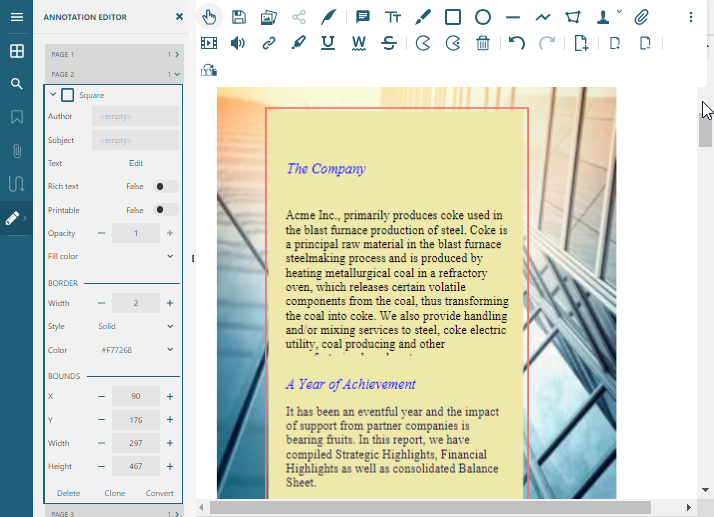Open the three-dot more options menu
Image resolution: width=714 pixels, height=517 pixels.
click(x=691, y=17)
